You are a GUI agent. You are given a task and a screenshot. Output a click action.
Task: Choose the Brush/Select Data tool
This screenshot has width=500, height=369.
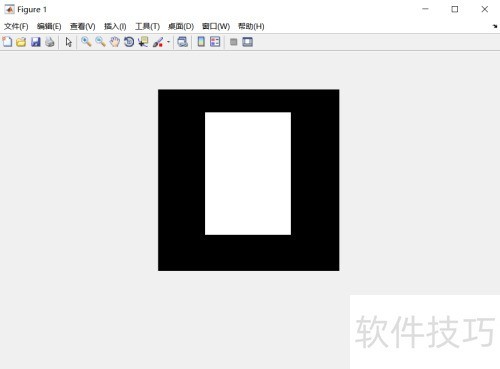[x=158, y=42]
